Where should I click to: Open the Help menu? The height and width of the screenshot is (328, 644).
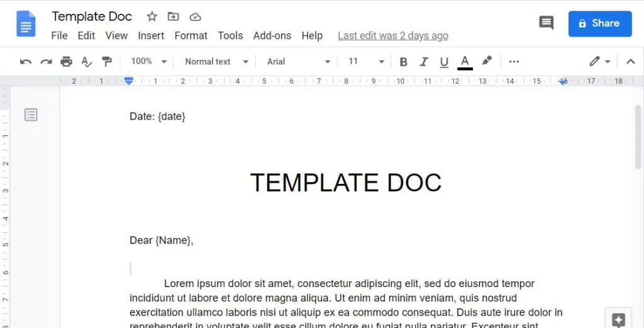[x=312, y=36]
